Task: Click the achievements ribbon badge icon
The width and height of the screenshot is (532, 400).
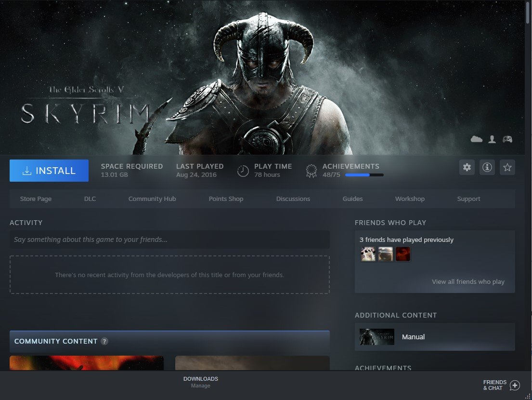Action: point(311,171)
